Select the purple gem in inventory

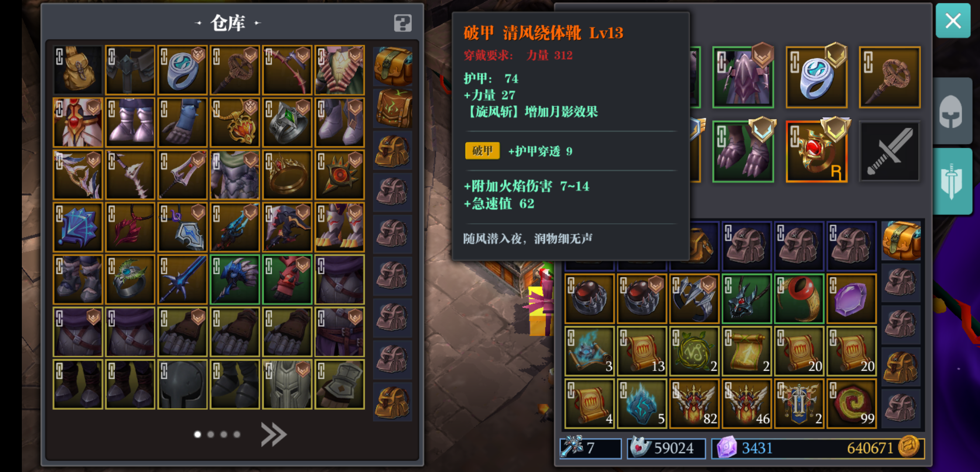tap(851, 299)
